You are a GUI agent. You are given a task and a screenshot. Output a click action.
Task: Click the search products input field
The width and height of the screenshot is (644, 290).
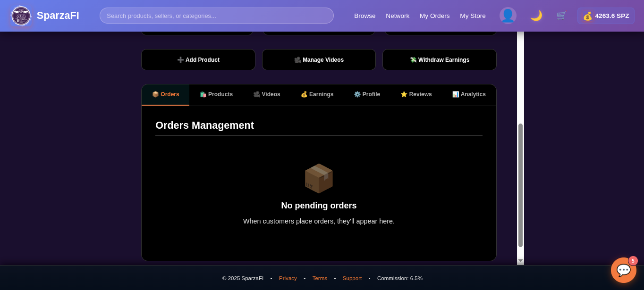coord(217,15)
